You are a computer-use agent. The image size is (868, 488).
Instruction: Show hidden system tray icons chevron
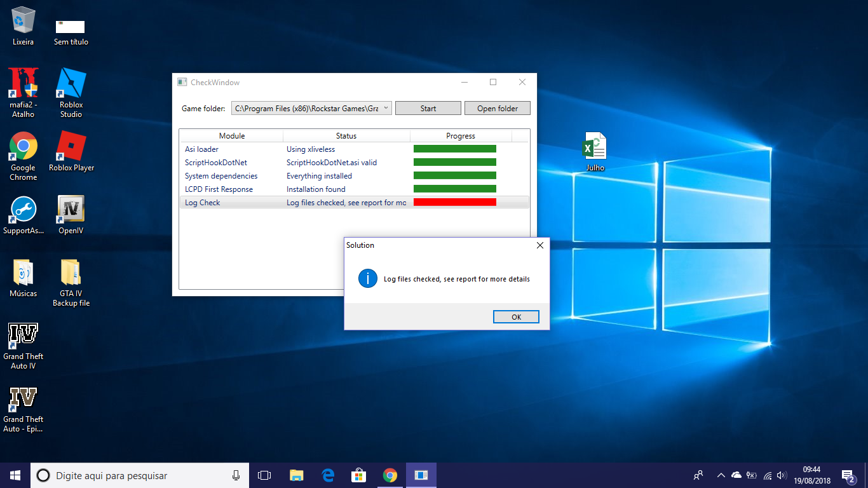[721, 475]
